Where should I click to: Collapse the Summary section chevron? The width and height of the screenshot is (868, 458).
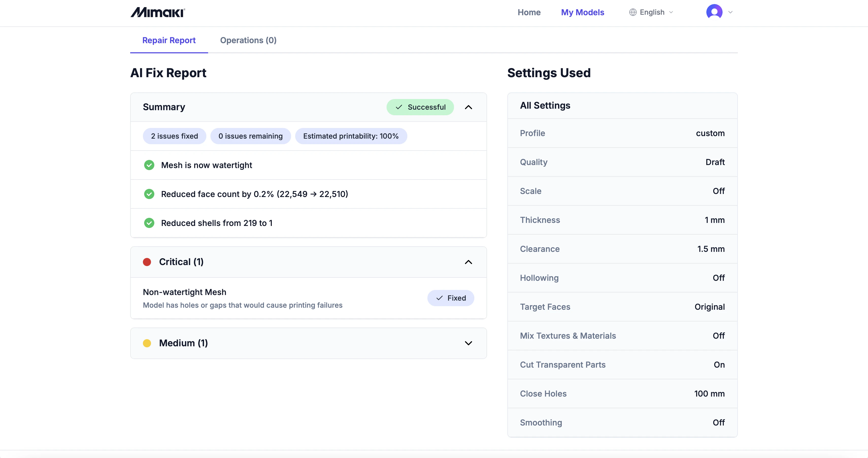pyautogui.click(x=468, y=107)
